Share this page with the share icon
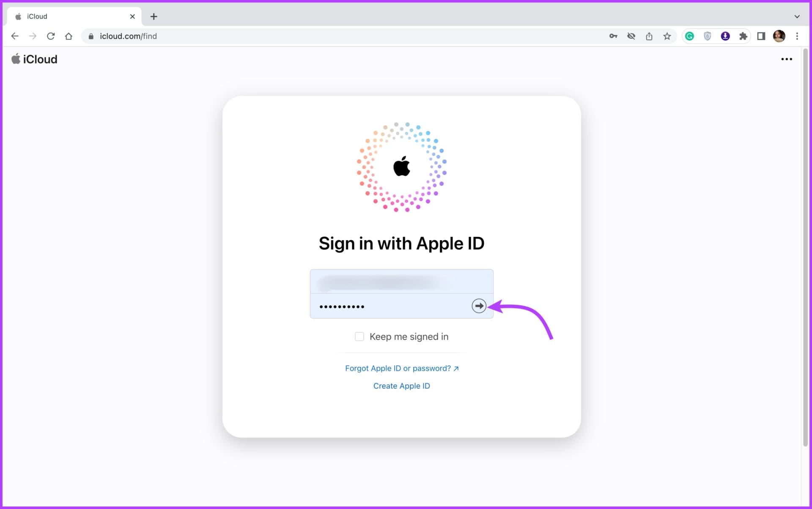 [x=649, y=36]
